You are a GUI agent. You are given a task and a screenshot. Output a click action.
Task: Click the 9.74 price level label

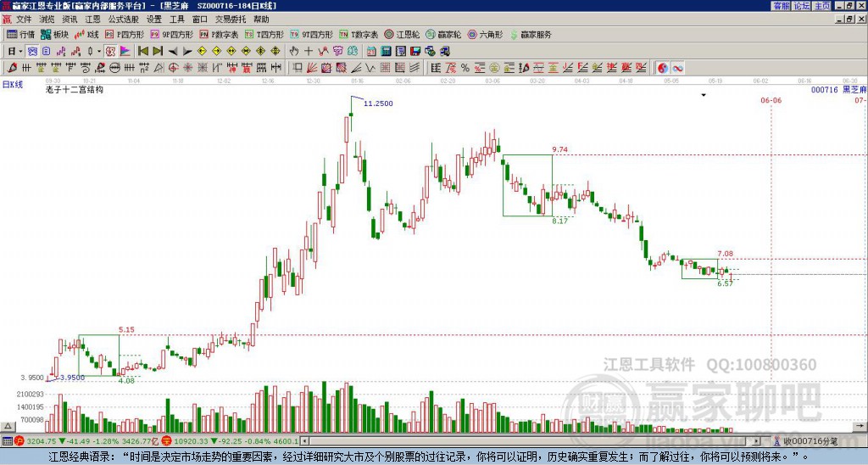coord(559,149)
